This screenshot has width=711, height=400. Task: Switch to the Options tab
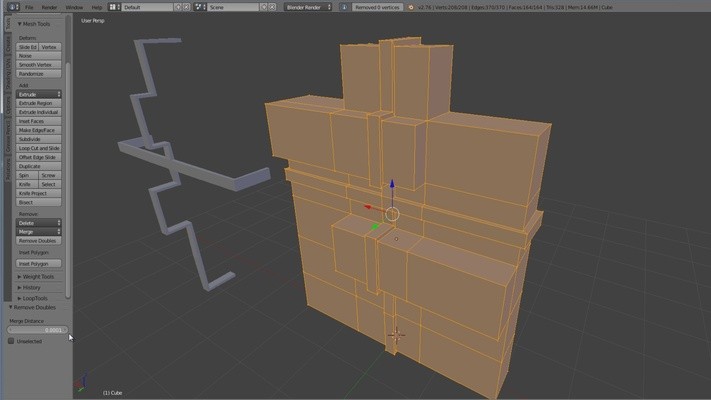(8, 105)
